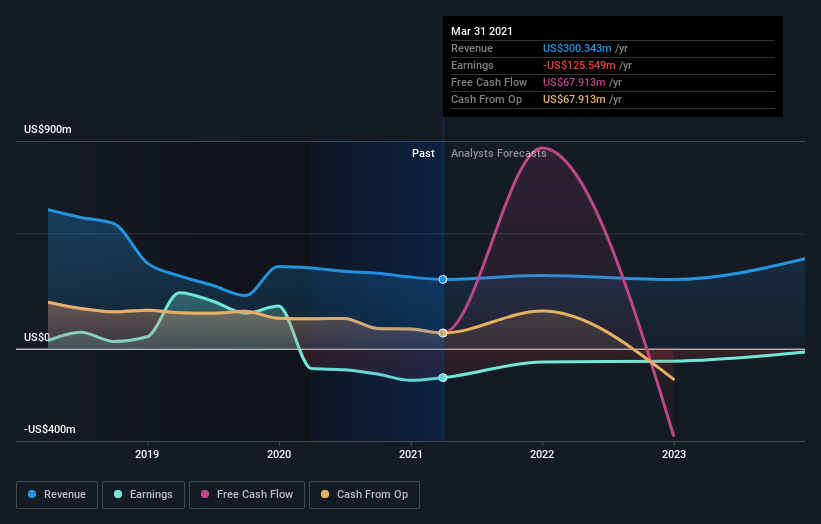
Task: Click the US$900m y-axis label
Action: (x=48, y=129)
